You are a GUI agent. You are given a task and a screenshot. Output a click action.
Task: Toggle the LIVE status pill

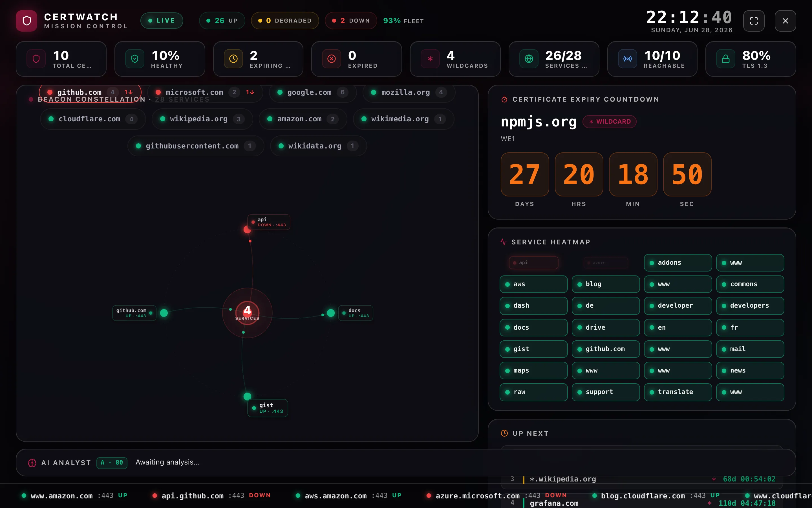162,21
